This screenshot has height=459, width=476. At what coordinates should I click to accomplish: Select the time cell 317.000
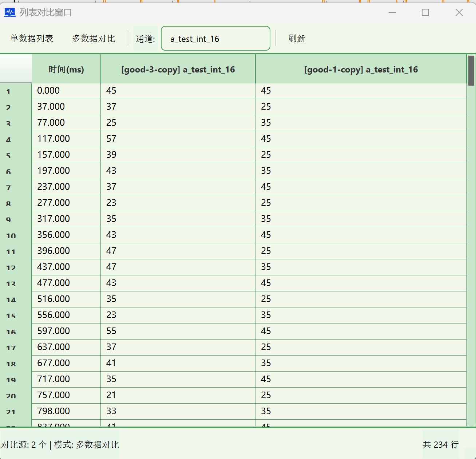pyautogui.click(x=66, y=219)
